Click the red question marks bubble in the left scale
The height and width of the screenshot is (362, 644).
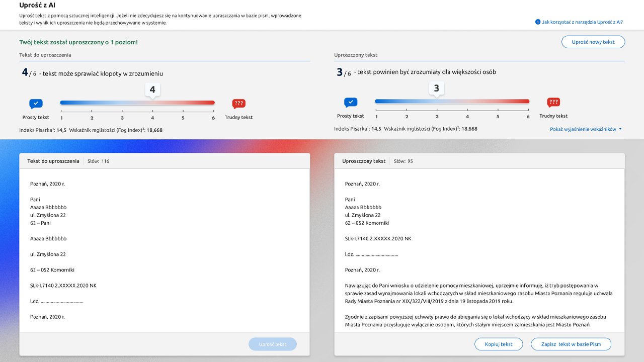tap(238, 104)
